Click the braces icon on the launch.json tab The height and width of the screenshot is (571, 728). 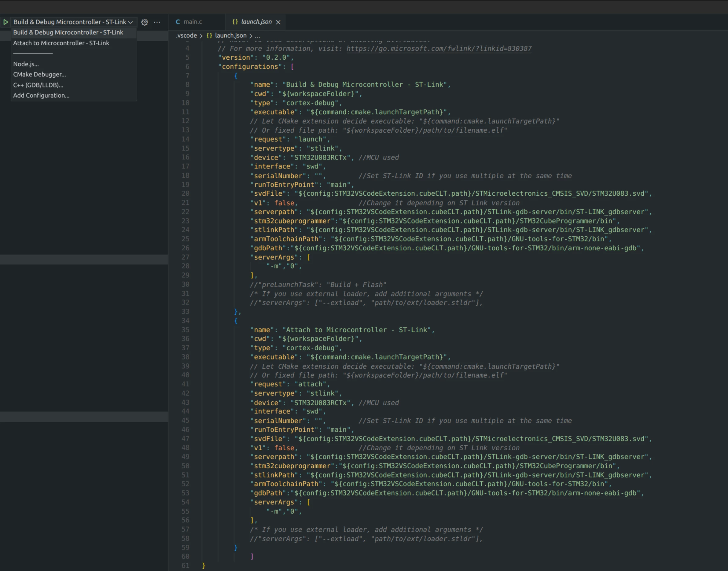[235, 22]
